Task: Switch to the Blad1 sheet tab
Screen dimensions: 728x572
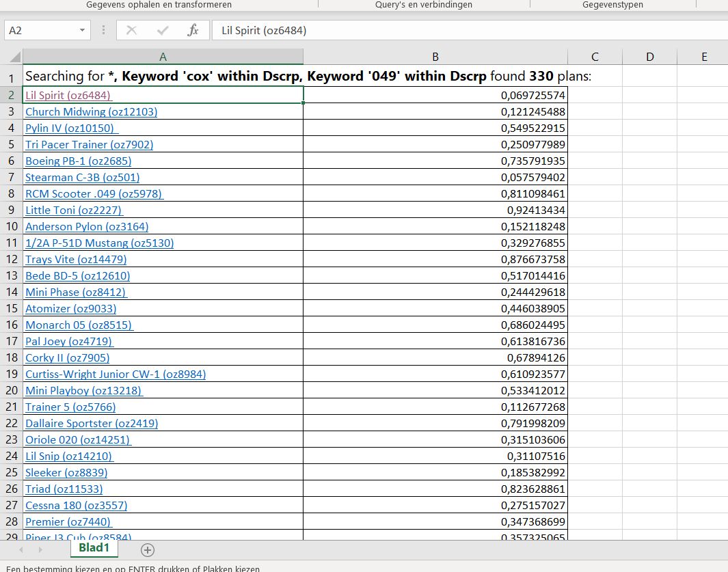Action: point(94,548)
